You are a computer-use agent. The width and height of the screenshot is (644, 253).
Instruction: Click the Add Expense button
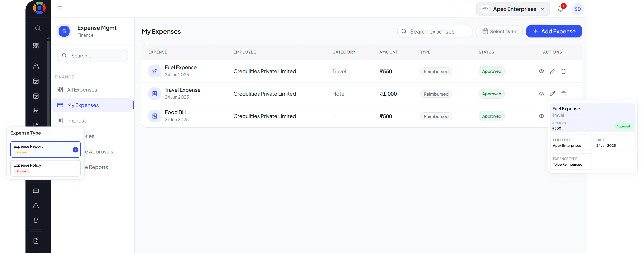point(554,32)
